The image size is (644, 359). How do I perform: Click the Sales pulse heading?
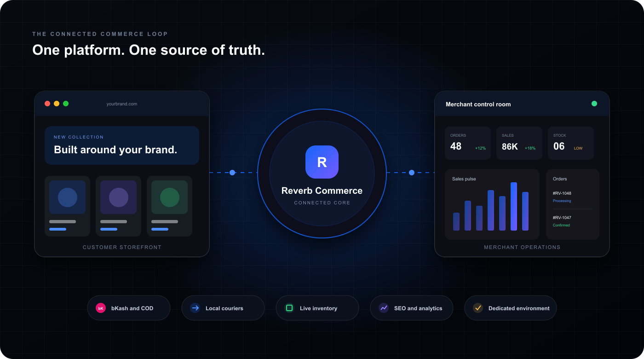(x=464, y=179)
